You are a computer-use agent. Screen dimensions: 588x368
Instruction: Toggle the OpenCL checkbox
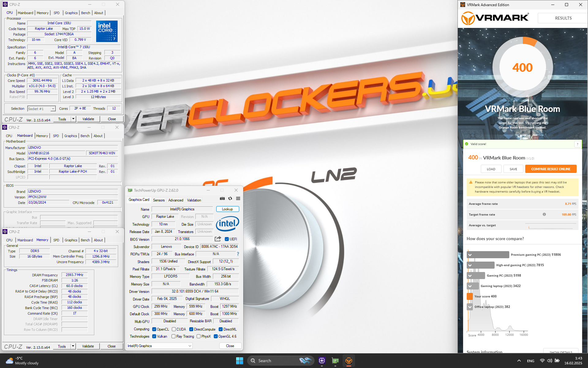[154, 329]
